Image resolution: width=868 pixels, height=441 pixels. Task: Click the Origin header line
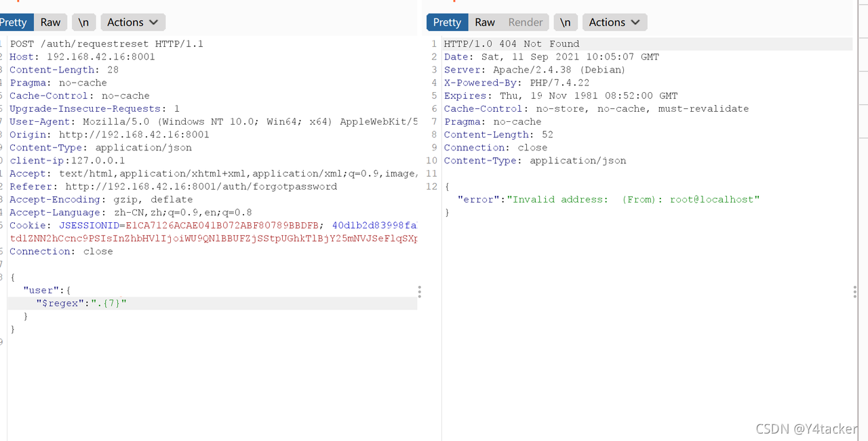point(109,135)
